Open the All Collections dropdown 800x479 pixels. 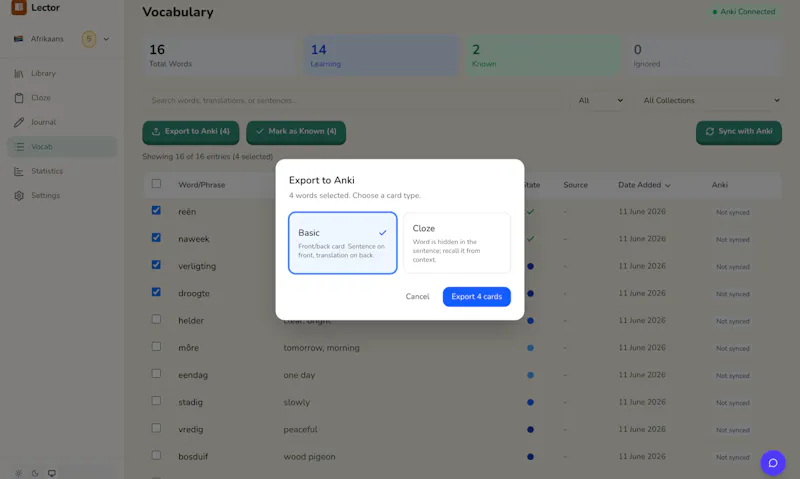[711, 100]
